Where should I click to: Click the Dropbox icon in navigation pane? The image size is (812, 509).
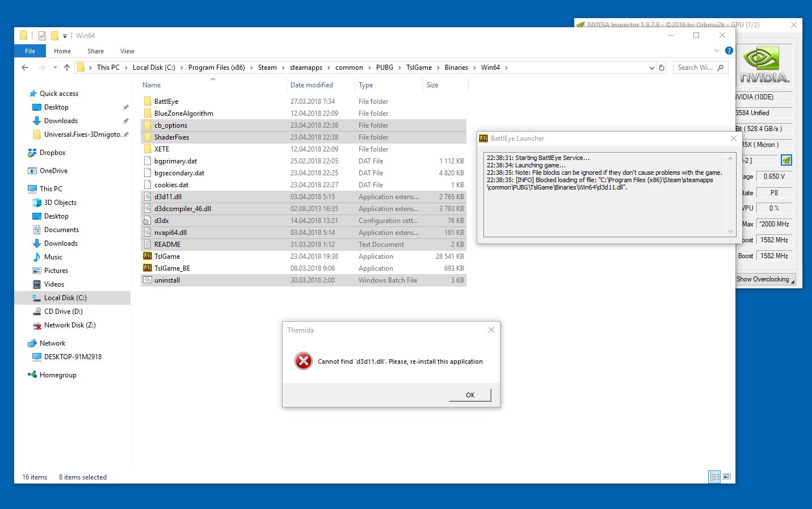pos(32,153)
